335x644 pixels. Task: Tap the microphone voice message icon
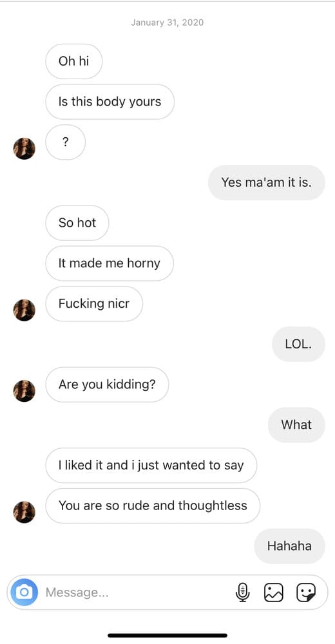[243, 592]
